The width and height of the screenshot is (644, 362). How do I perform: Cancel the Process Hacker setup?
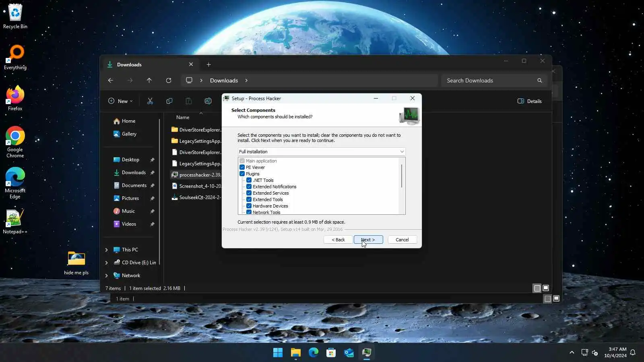tap(402, 240)
